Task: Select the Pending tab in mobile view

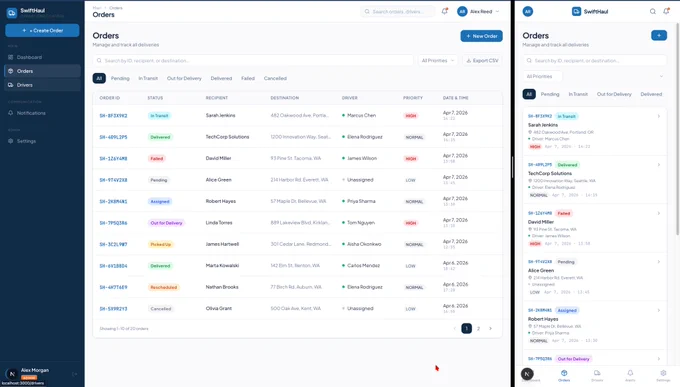Action: coord(550,94)
